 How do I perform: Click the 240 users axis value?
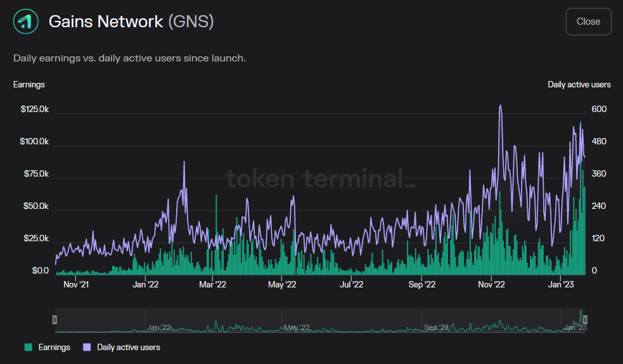[599, 206]
